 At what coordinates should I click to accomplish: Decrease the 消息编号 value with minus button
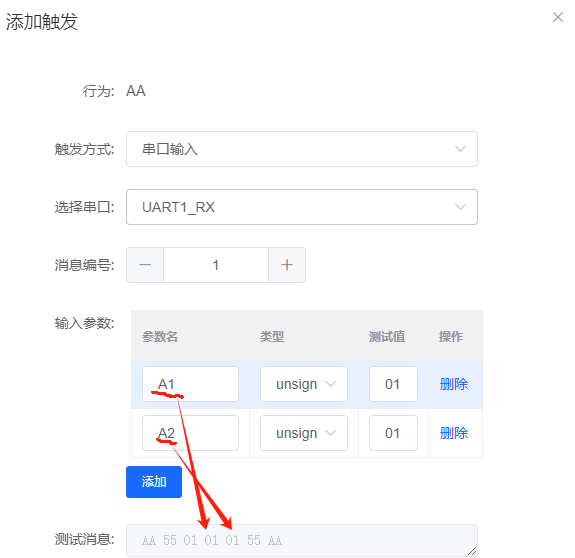(145, 265)
